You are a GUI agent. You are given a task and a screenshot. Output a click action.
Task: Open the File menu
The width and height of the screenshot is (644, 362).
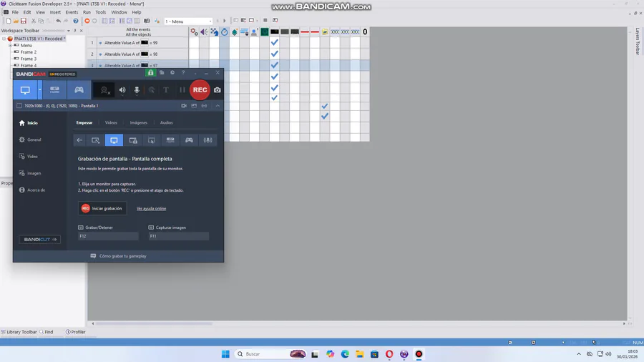pos(15,12)
